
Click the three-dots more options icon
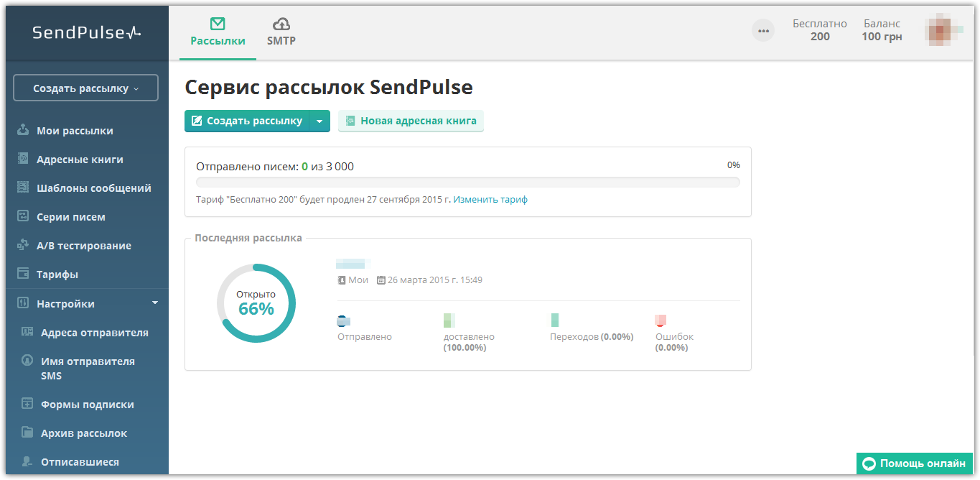click(x=763, y=30)
